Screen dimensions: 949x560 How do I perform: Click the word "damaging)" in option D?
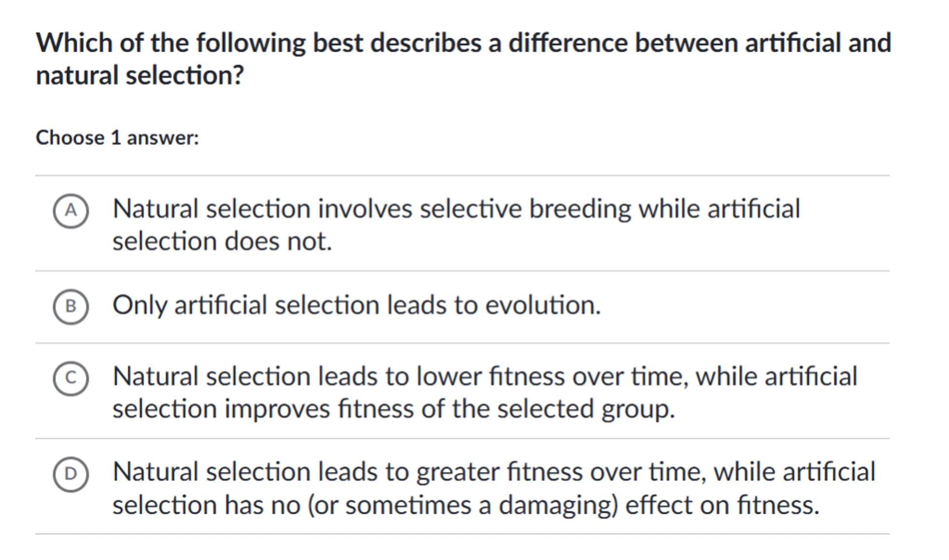[558, 505]
